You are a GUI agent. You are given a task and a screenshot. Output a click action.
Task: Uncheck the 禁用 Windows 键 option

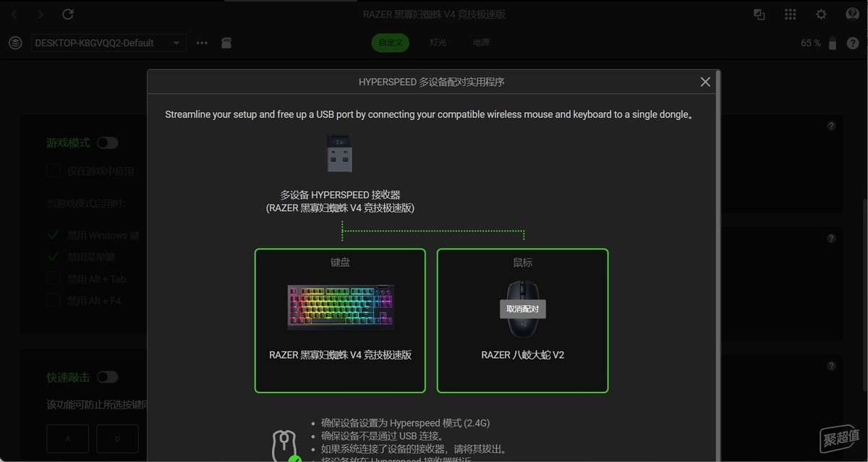53,236
